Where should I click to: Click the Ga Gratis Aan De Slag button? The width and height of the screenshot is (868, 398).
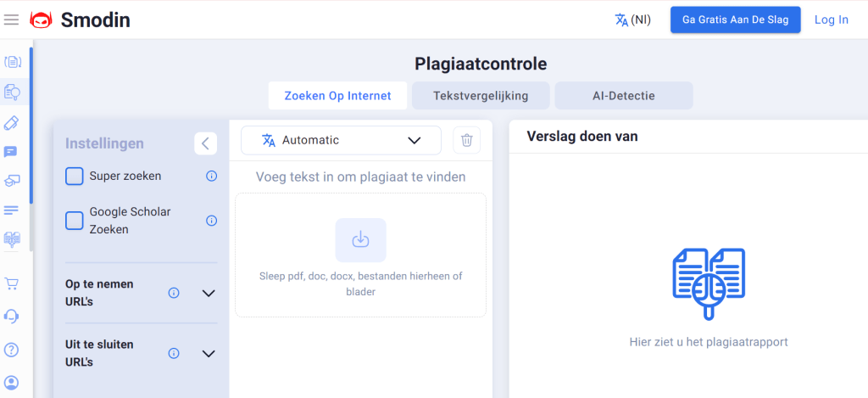[735, 20]
